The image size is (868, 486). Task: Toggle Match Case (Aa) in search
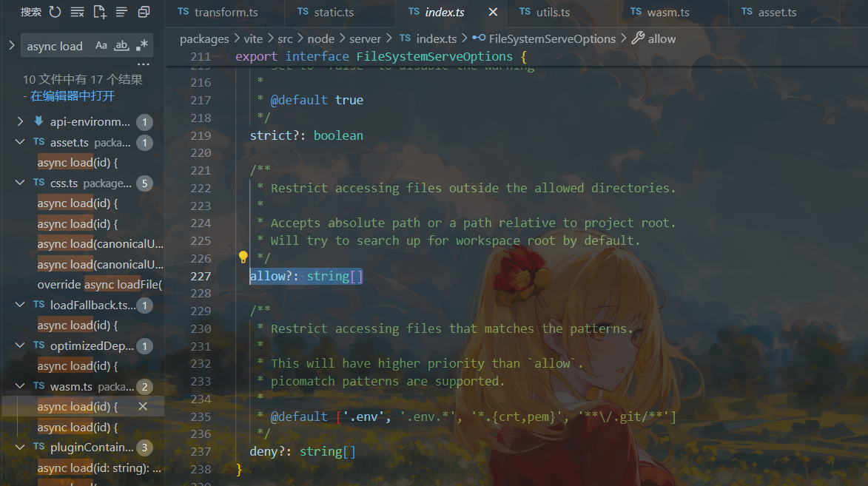(101, 45)
